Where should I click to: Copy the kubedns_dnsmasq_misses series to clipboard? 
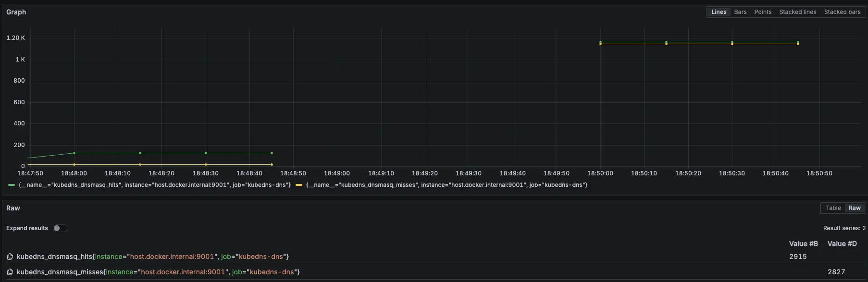click(x=10, y=272)
